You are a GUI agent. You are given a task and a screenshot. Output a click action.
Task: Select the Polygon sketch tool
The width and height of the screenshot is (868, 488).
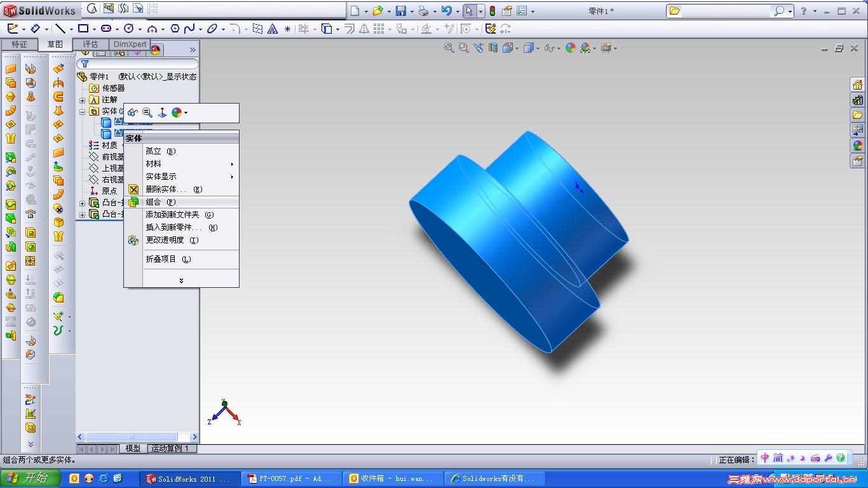coord(175,29)
